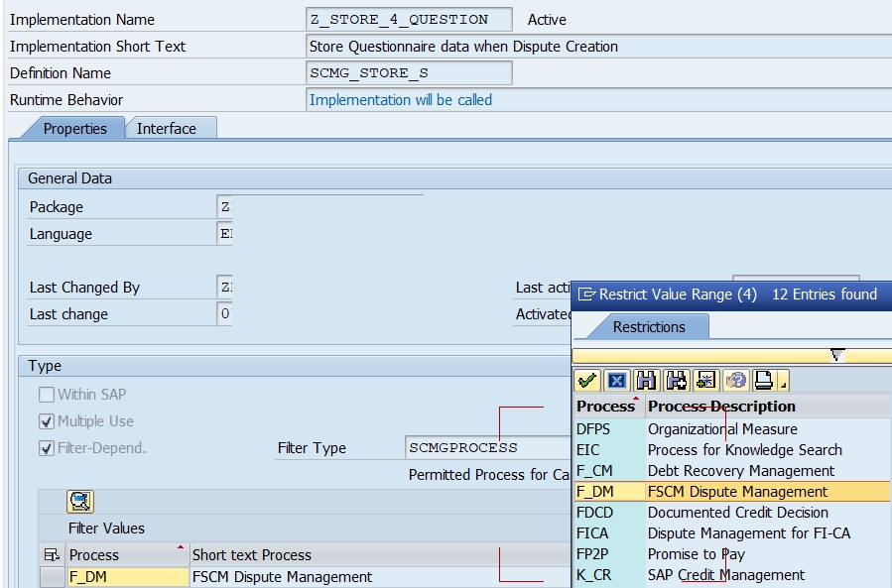The width and height of the screenshot is (892, 588).
Task: Click the green checkmark to confirm selection
Action: [586, 380]
